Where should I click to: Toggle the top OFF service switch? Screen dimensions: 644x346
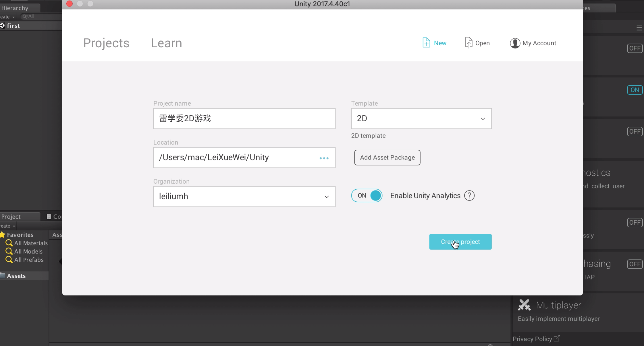635,48
